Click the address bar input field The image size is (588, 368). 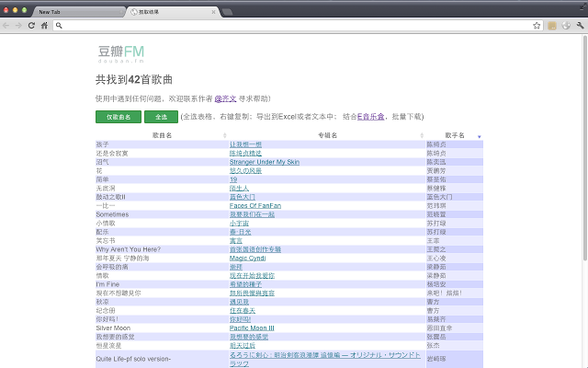tap(296, 25)
